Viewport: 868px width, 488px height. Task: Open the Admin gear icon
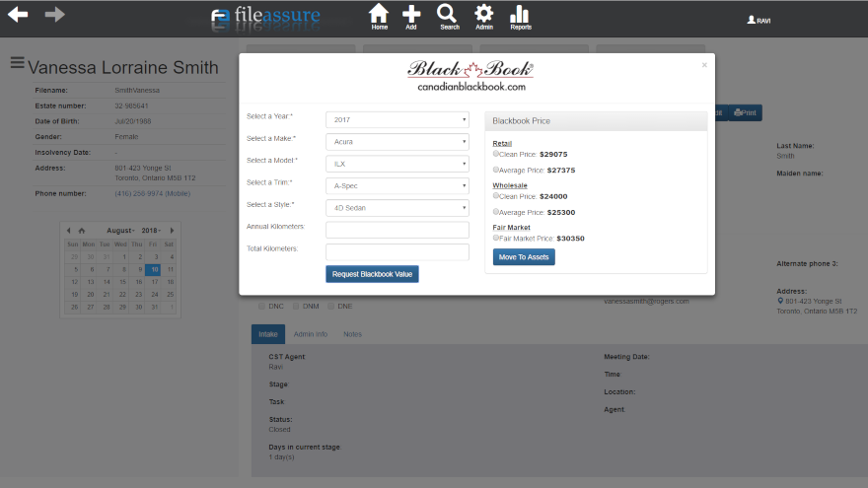483,17
